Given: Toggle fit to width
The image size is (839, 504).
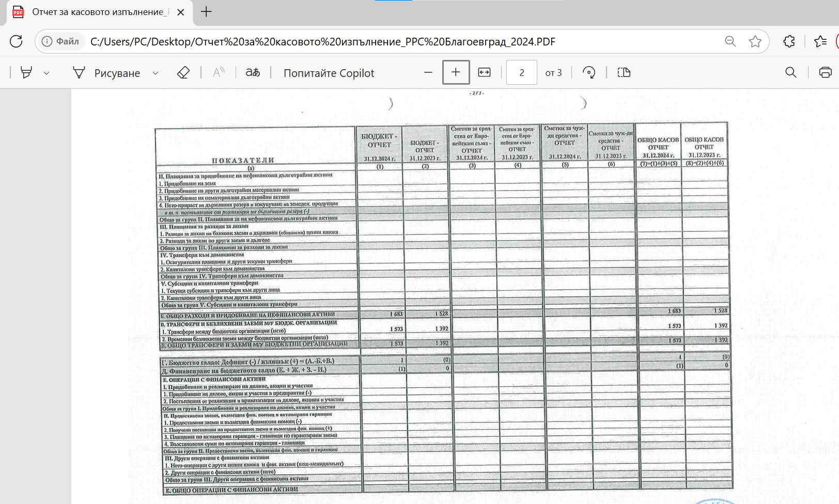Looking at the screenshot, I should 484,73.
